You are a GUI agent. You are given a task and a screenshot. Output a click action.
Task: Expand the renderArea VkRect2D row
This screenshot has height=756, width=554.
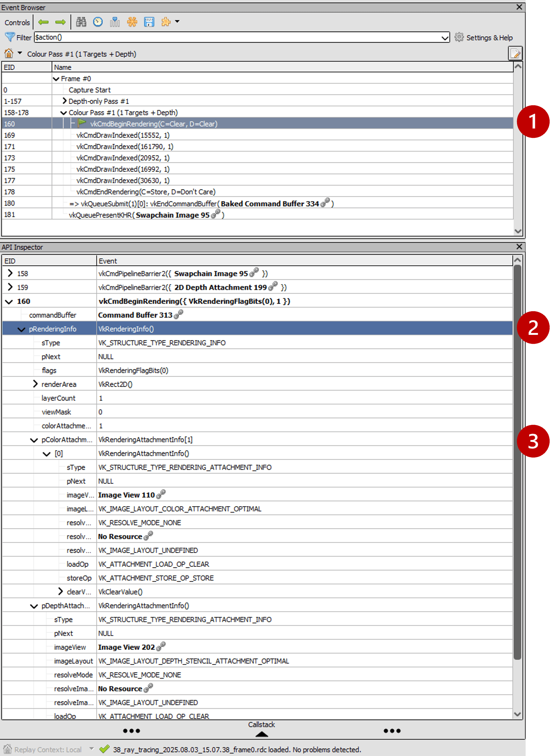click(35, 384)
